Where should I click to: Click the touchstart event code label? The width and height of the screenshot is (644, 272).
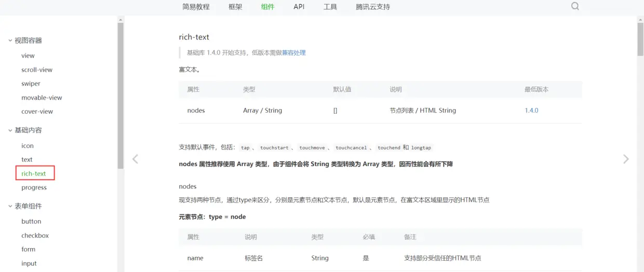pos(274,147)
